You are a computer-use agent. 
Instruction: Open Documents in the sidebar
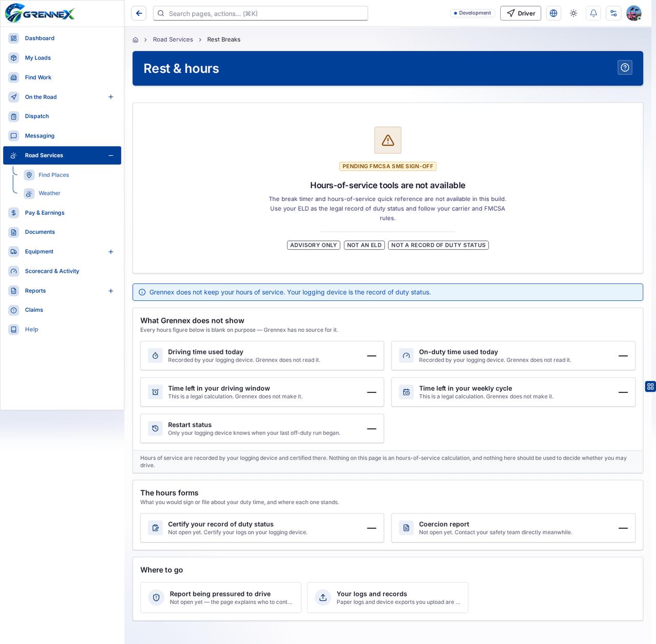[62, 232]
